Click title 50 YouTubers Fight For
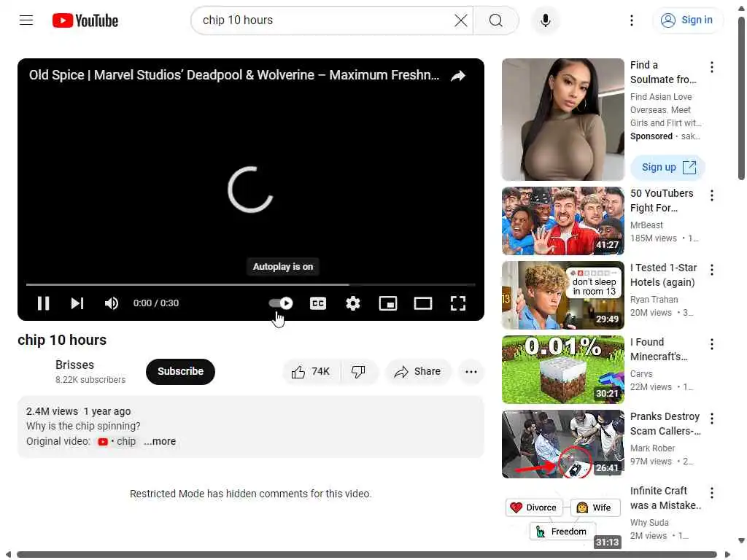The height and width of the screenshot is (560, 747). click(x=662, y=201)
